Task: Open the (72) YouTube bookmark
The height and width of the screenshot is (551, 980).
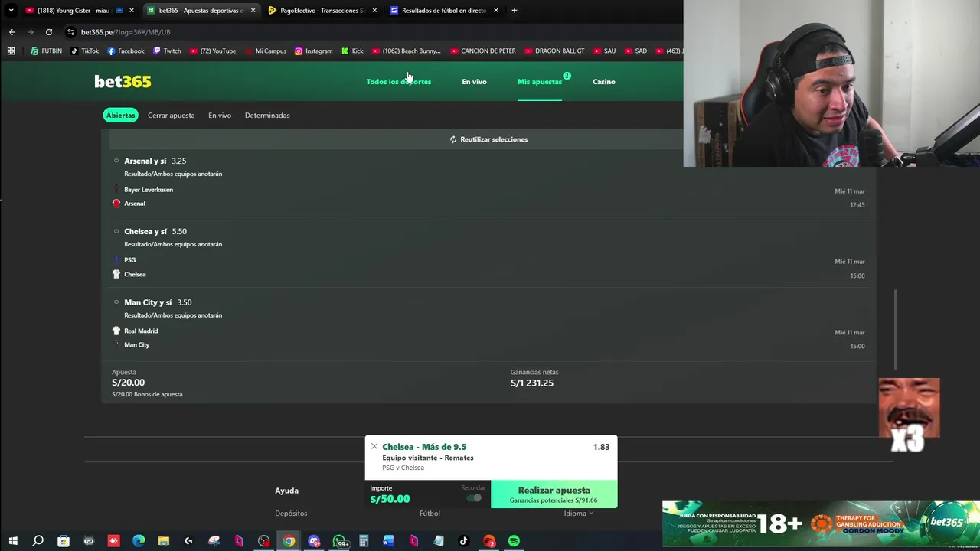Action: pyautogui.click(x=212, y=51)
